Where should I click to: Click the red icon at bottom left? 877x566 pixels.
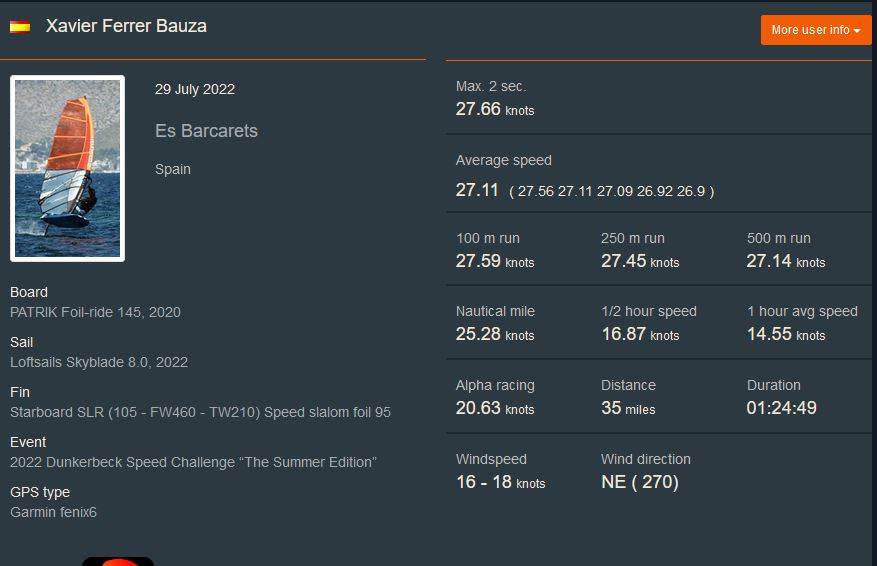click(118, 561)
